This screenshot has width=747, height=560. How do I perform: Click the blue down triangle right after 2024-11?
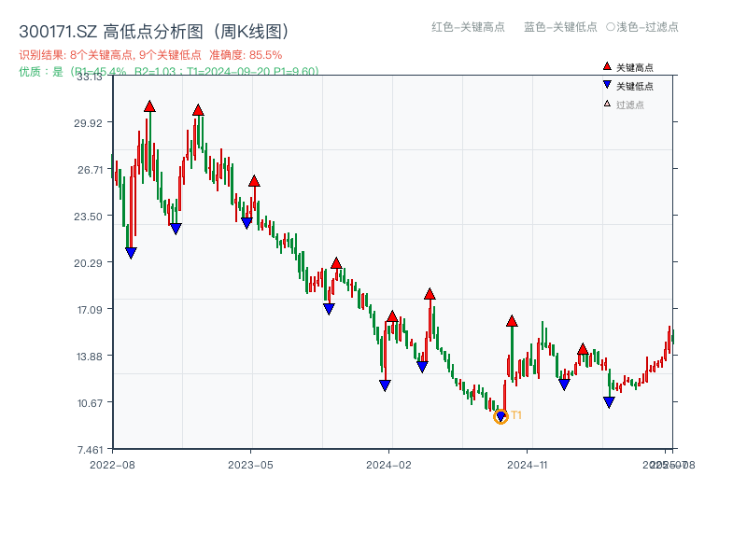[x=564, y=382]
